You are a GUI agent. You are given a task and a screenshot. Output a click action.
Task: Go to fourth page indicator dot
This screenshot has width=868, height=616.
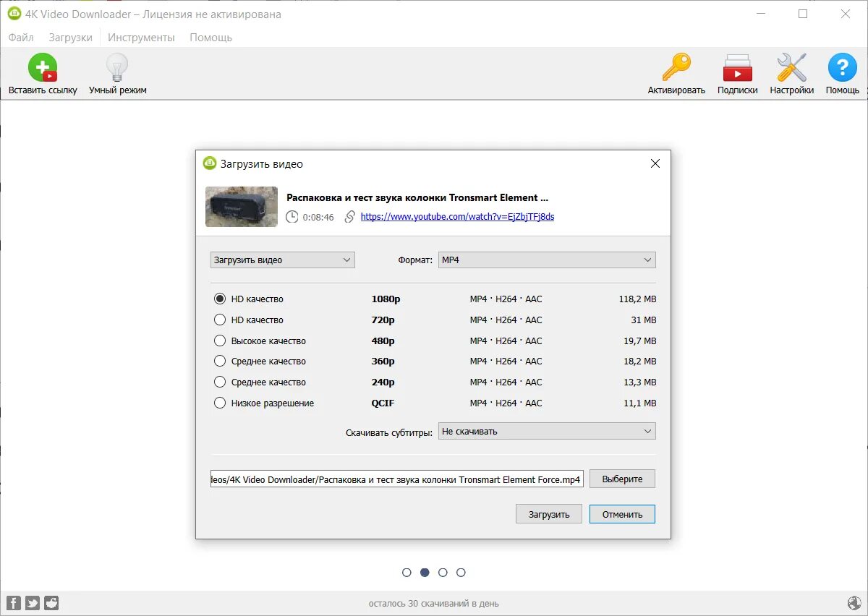pos(461,572)
